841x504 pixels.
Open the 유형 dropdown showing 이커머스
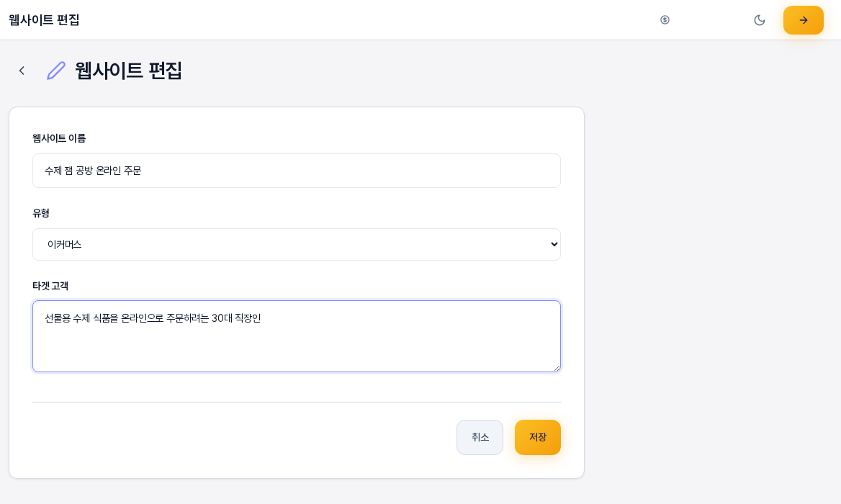(297, 245)
